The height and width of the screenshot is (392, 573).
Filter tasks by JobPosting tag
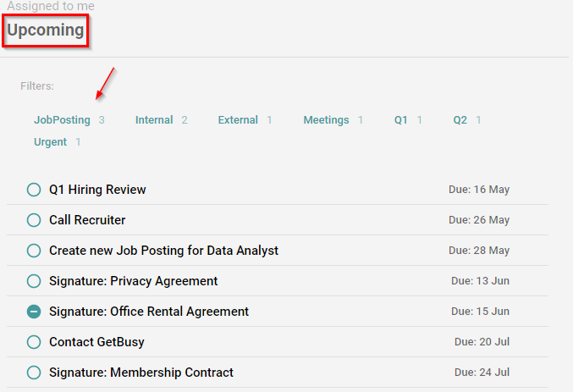pos(62,120)
